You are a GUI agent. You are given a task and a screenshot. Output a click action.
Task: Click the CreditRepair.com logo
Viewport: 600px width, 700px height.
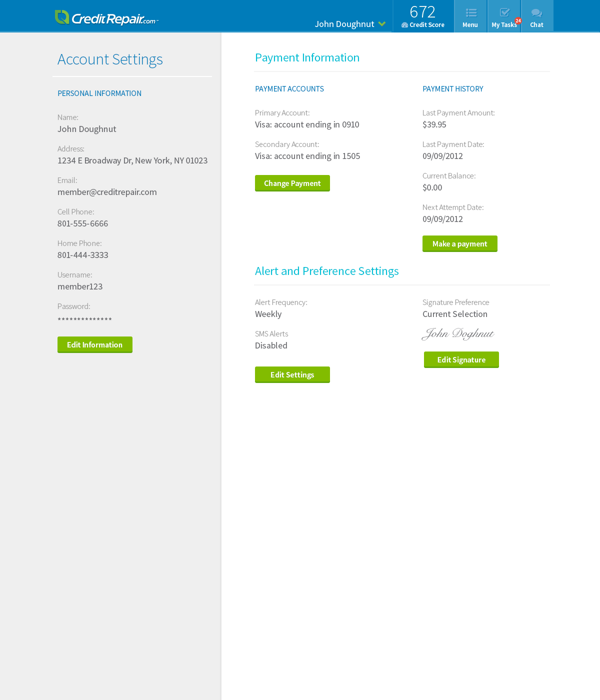coord(106,18)
